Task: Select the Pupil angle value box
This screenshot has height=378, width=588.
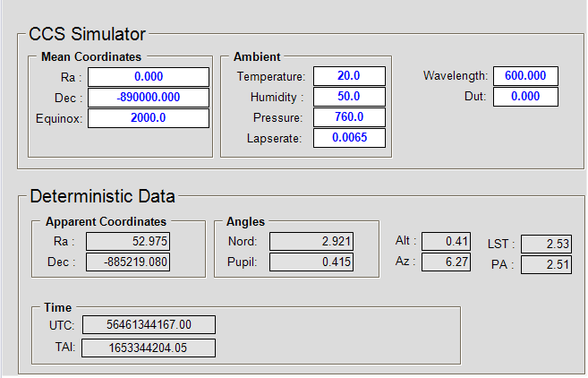Action: click(311, 262)
